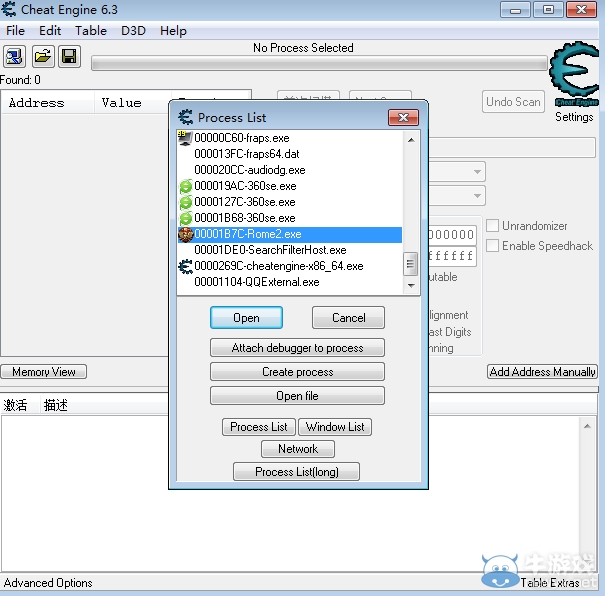Select 000013FC-fraps64.dat process entry
The width and height of the screenshot is (605, 596).
289,154
